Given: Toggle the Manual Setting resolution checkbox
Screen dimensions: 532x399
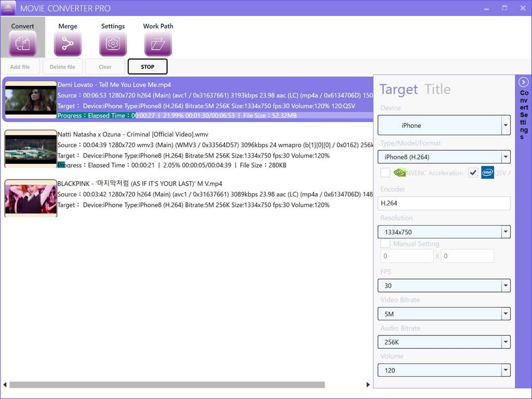Looking at the screenshot, I should click(x=385, y=244).
